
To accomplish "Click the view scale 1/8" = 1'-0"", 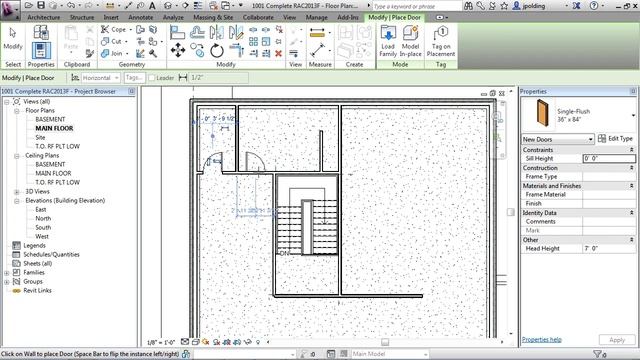I will click(161, 342).
